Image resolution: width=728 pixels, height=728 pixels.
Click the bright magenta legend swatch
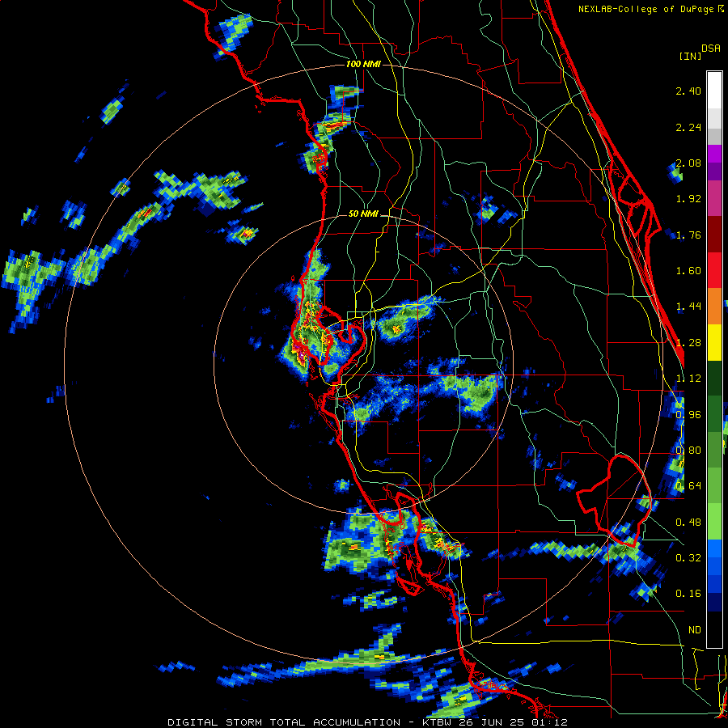pos(714,154)
